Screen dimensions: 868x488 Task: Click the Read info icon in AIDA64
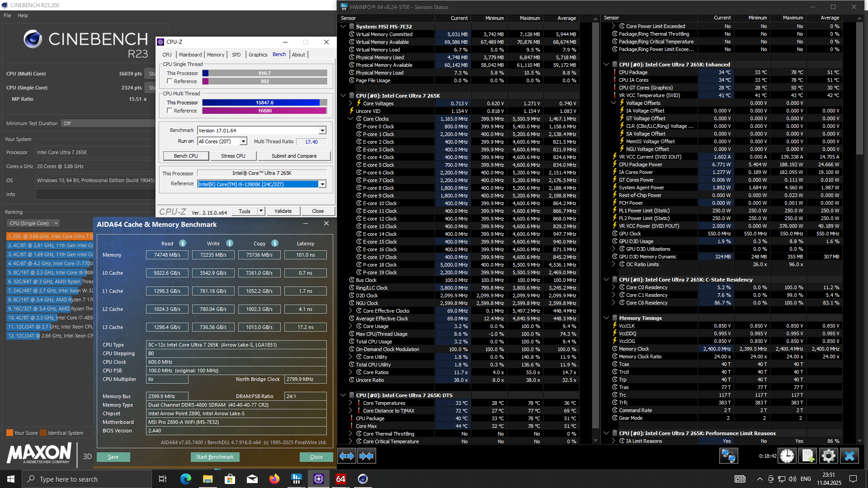coord(183,244)
